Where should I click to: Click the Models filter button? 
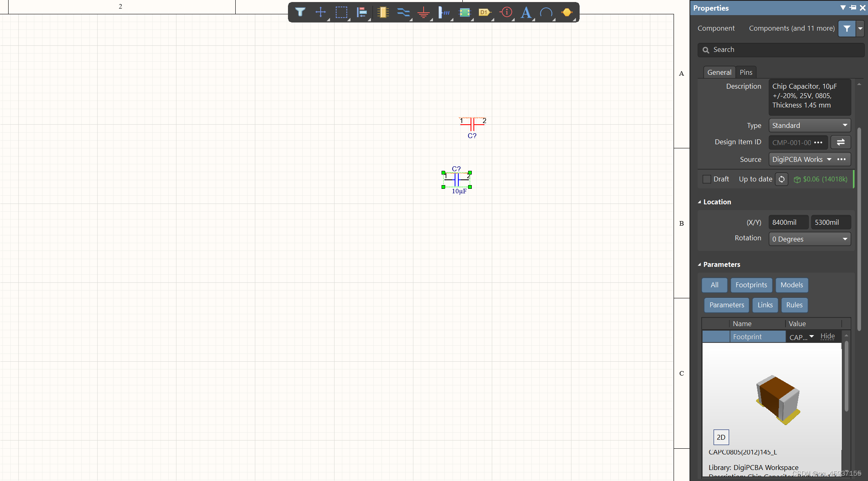(x=792, y=285)
